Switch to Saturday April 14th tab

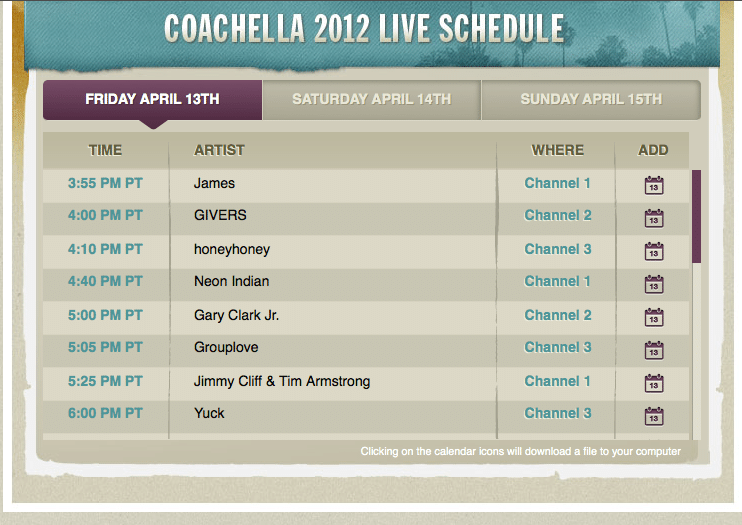click(371, 99)
